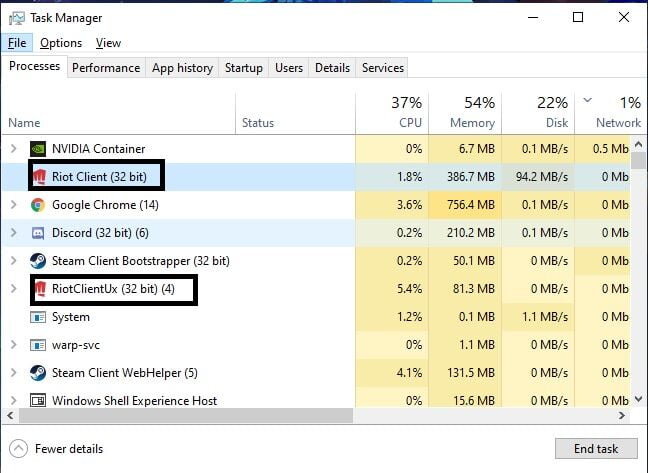Expand the Discord process group
Image resolution: width=648 pixels, height=473 pixels.
coord(13,233)
